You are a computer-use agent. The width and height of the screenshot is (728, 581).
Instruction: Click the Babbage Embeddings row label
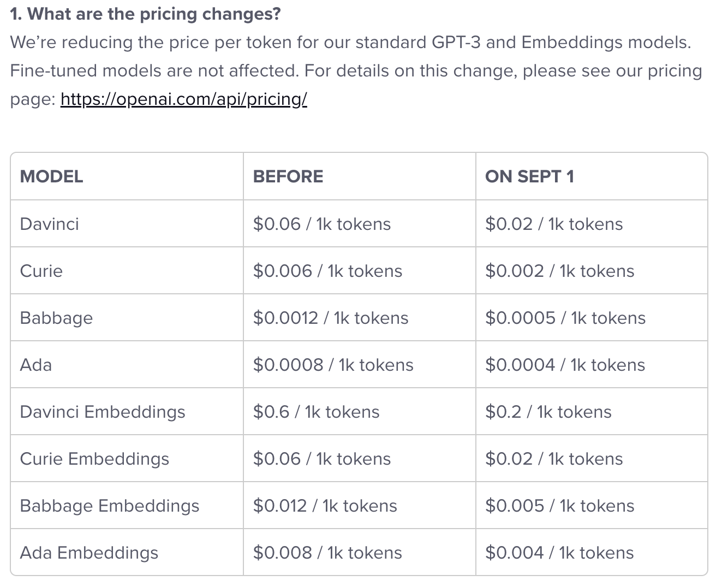110,506
